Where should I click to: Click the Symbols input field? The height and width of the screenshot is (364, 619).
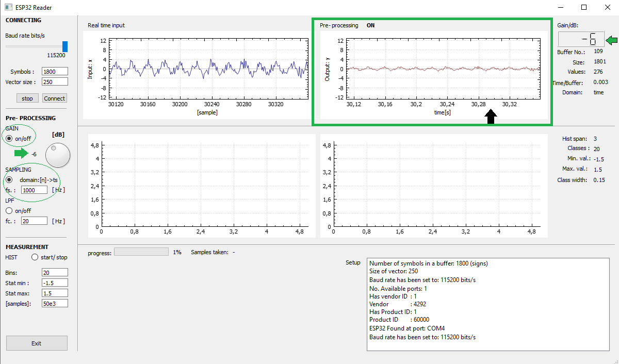pyautogui.click(x=55, y=72)
